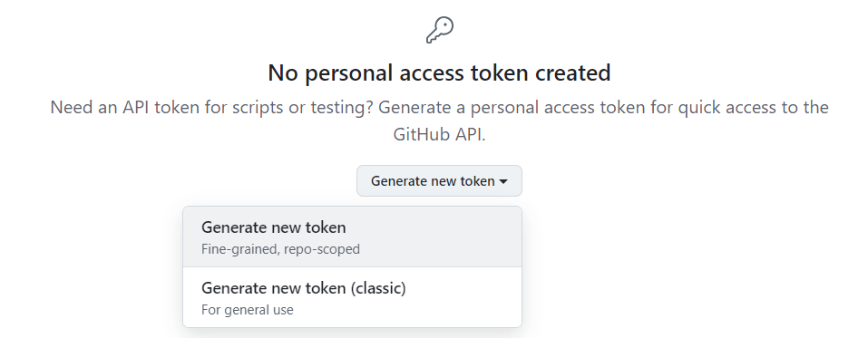
Task: Click the caret arrow on Generate new token
Action: 503,181
